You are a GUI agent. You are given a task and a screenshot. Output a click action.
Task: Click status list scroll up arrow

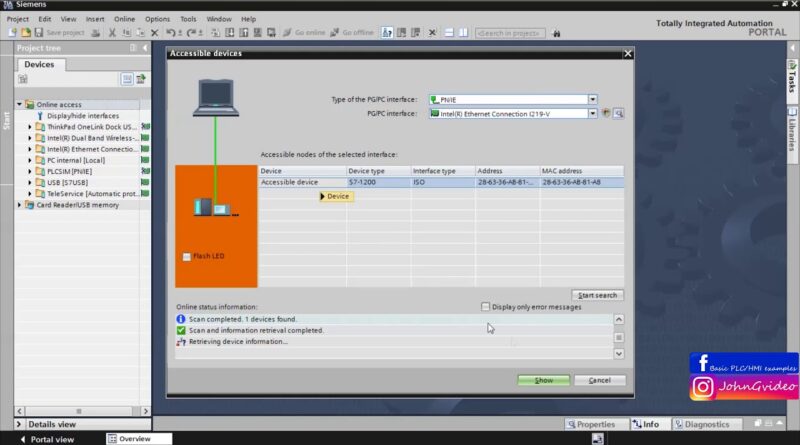coord(618,319)
